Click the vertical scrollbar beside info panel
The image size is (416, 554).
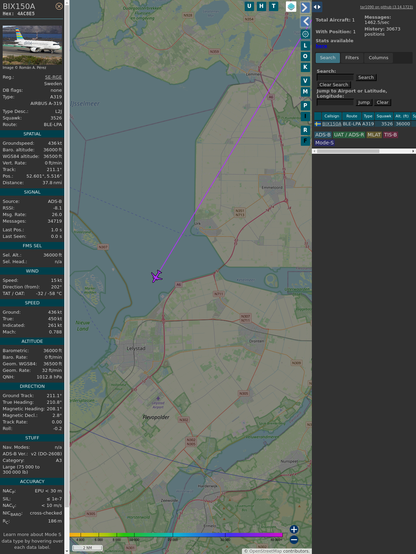pos(67,276)
